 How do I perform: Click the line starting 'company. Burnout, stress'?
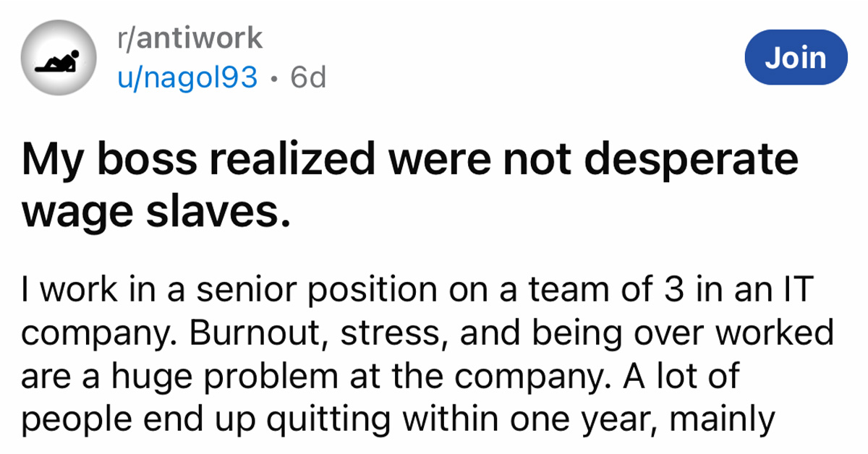tap(427, 335)
